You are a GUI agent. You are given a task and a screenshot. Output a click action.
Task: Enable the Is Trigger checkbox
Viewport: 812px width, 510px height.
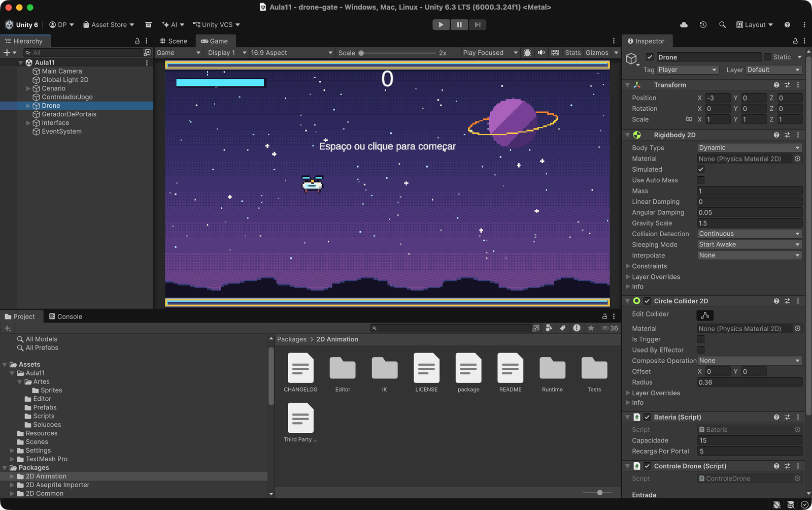(701, 339)
